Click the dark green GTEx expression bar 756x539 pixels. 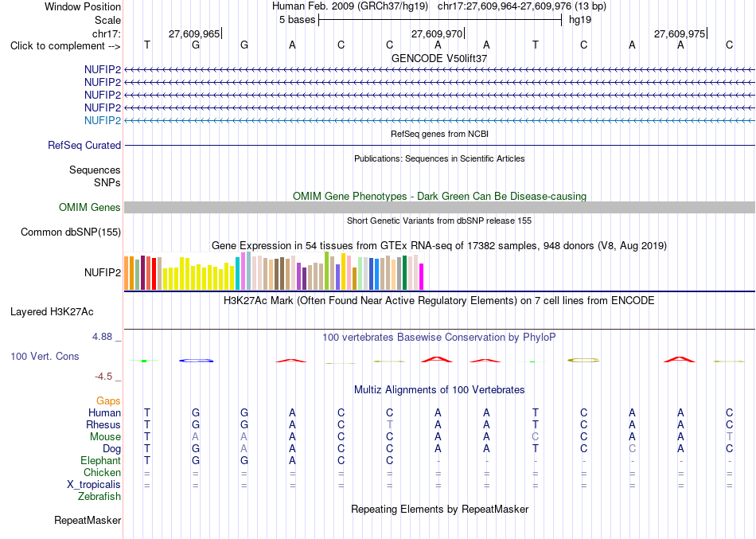[x=404, y=272]
